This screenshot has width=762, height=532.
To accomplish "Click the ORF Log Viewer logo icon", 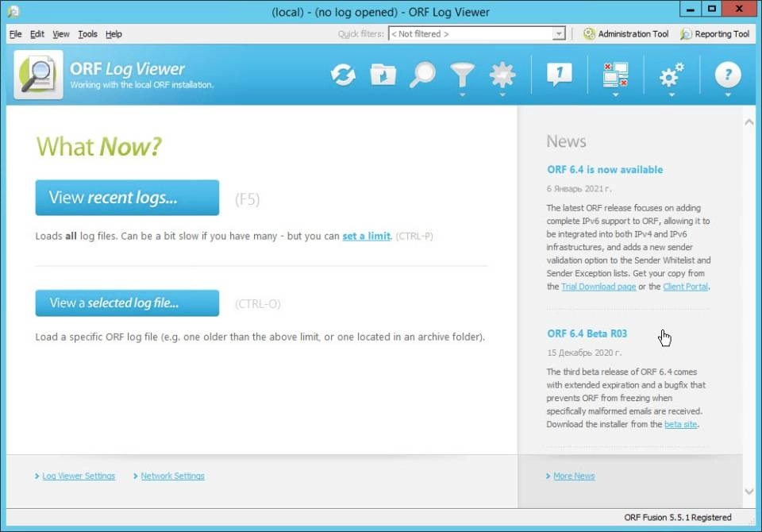I will pyautogui.click(x=38, y=75).
